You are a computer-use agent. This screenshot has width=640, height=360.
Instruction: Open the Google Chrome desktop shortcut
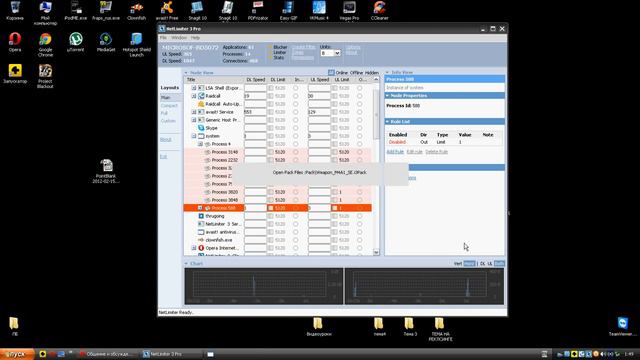pos(45,44)
